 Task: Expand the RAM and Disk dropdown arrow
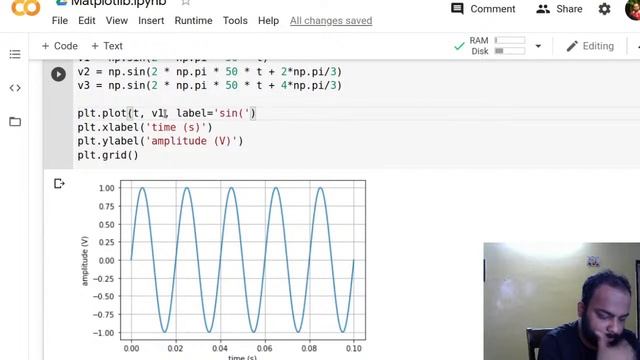pyautogui.click(x=538, y=46)
